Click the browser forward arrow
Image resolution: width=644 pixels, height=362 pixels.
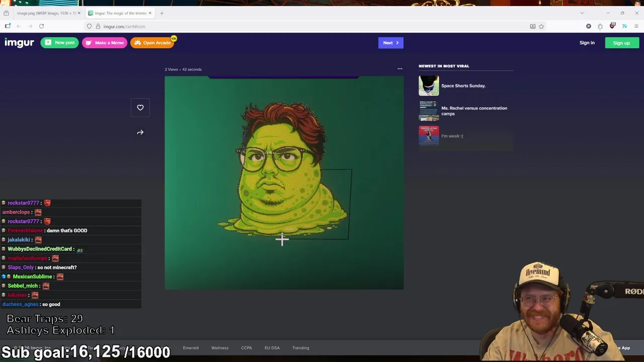pyautogui.click(x=30, y=26)
